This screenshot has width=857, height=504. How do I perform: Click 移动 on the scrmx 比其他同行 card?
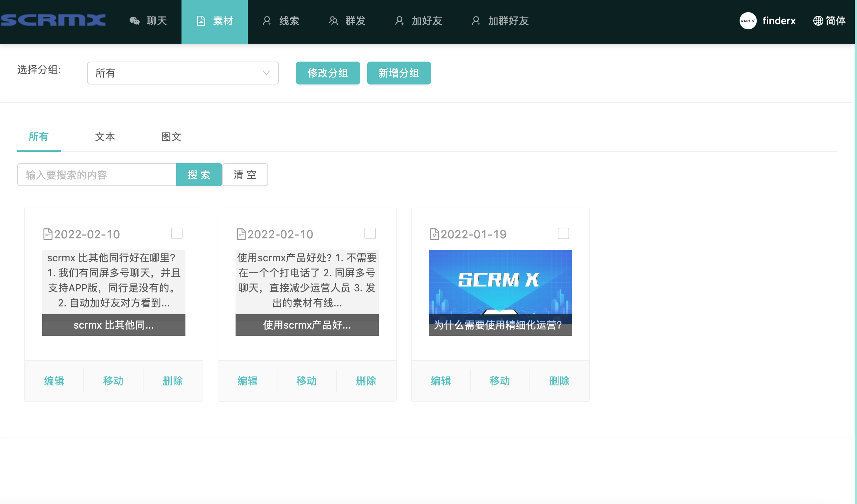[113, 381]
